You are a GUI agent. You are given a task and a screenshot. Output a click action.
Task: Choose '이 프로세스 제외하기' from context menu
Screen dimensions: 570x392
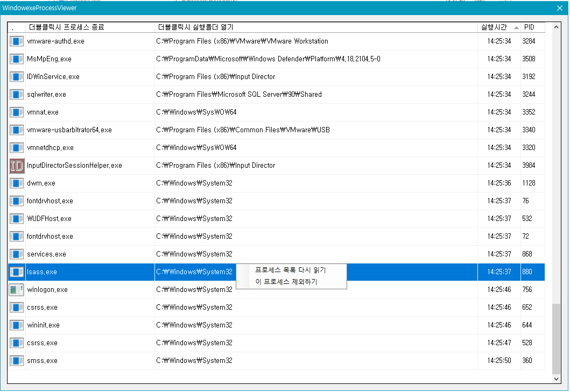tap(286, 282)
